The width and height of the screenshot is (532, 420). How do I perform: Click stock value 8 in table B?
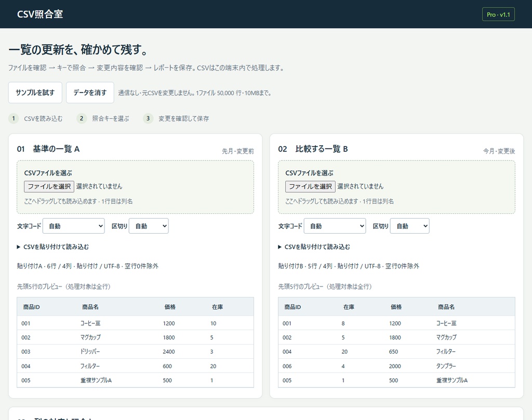343,323
